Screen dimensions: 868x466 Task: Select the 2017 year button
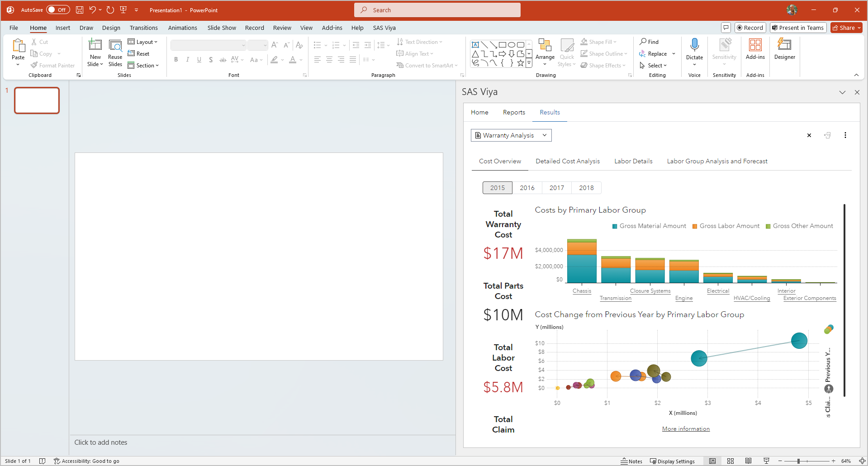[x=556, y=187]
